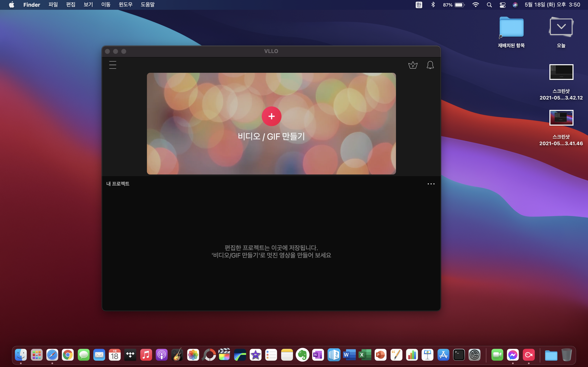Screen dimensions: 588x367
Task: Open the VLLO hamburger menu
Action: [112, 65]
